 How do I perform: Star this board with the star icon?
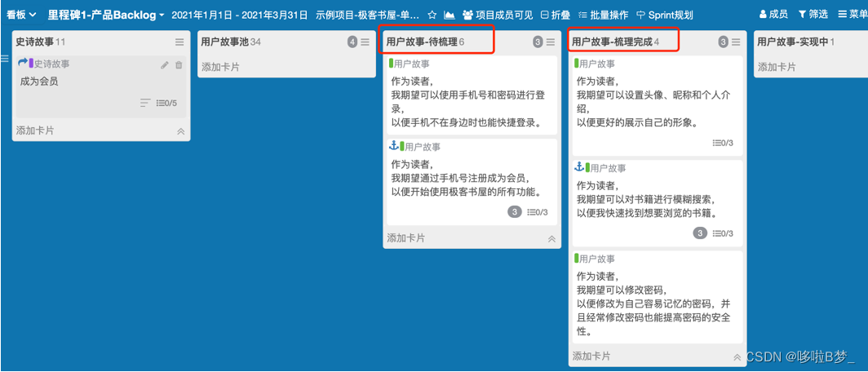[432, 15]
